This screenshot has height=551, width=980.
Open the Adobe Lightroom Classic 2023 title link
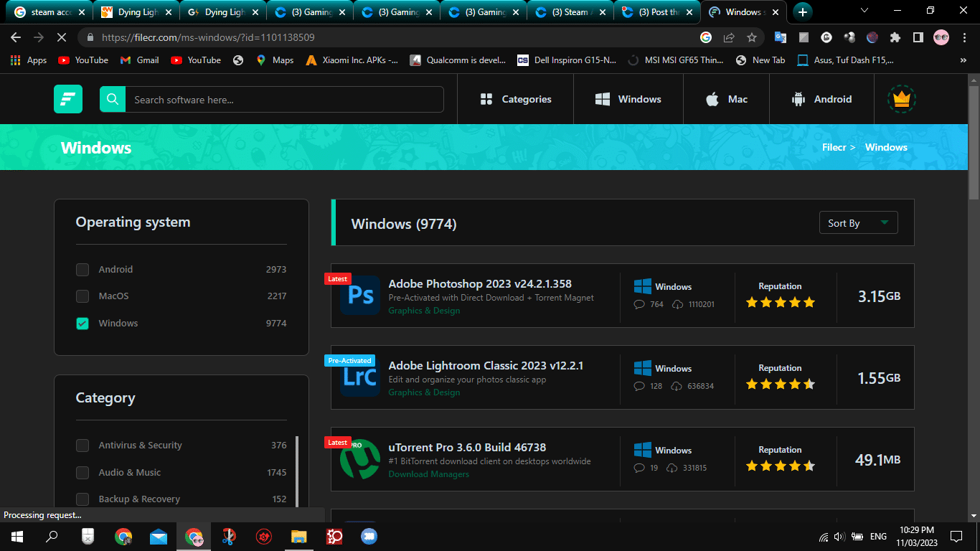click(x=486, y=366)
